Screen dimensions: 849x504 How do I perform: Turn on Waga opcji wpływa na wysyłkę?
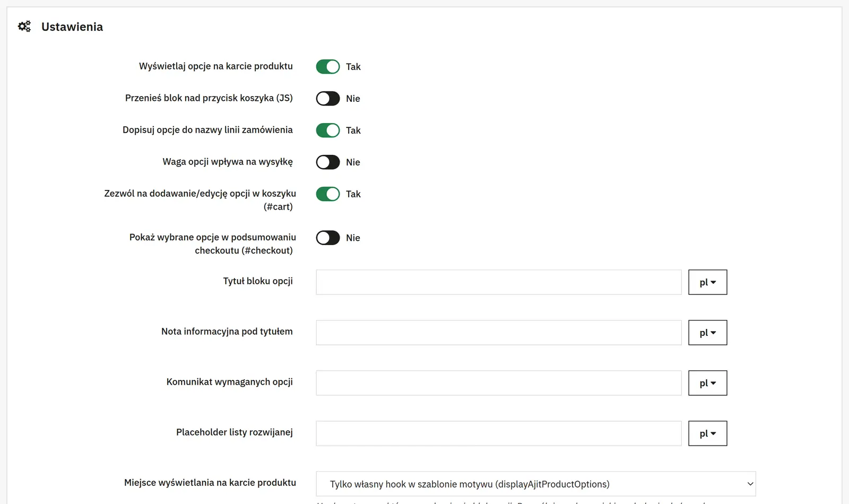coord(328,162)
